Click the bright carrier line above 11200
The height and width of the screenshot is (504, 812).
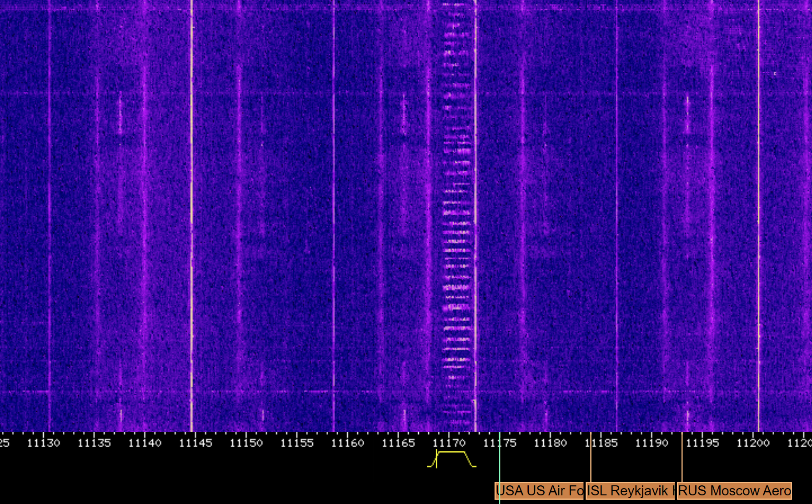[758, 216]
